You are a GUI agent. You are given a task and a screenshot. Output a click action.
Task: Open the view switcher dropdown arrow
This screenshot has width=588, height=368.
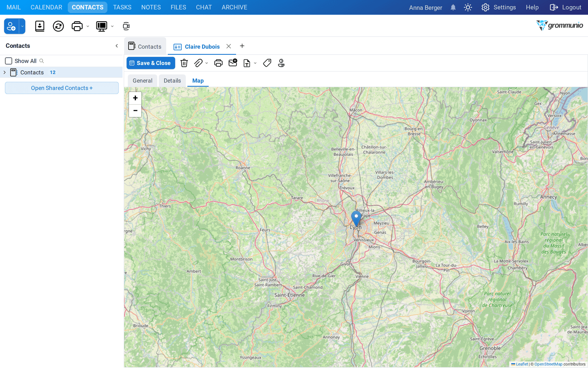[112, 26]
